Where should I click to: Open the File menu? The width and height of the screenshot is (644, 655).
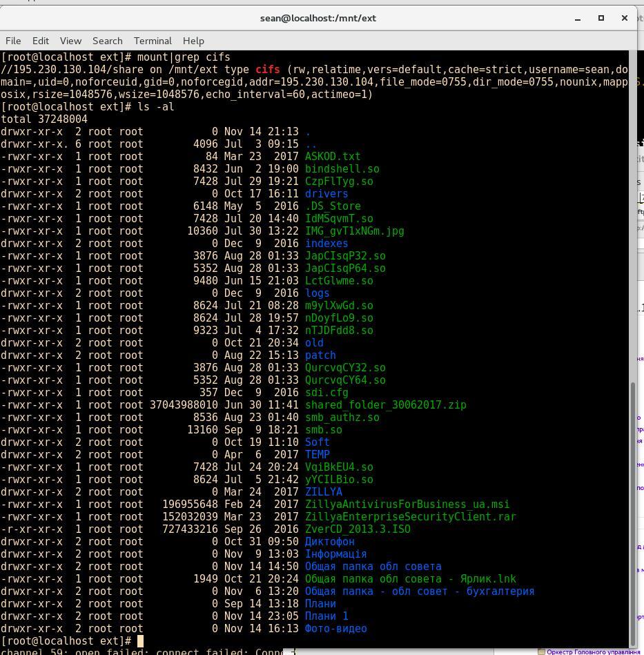13,41
